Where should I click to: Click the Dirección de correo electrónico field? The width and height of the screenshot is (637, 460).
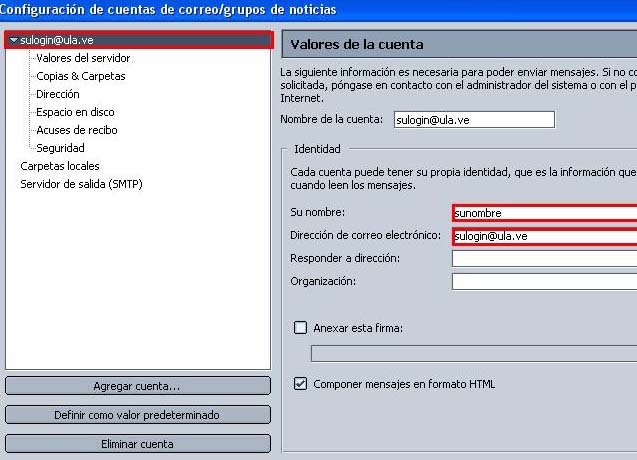[543, 236]
